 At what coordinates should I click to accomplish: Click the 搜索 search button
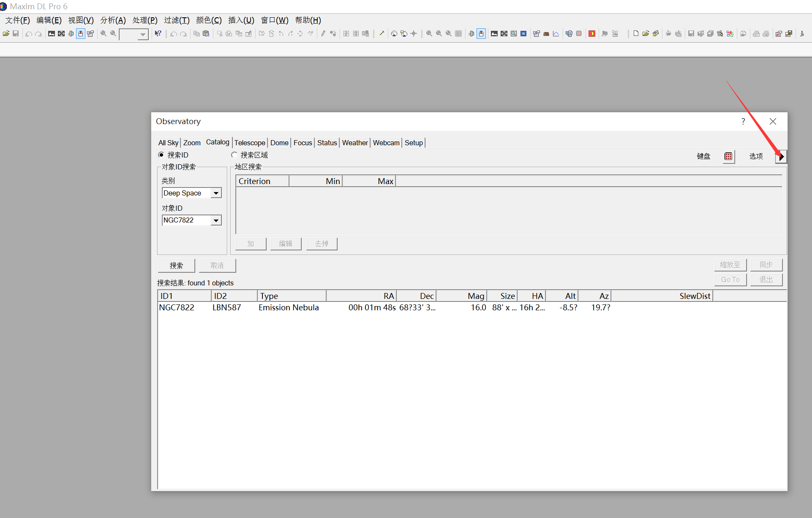(177, 264)
